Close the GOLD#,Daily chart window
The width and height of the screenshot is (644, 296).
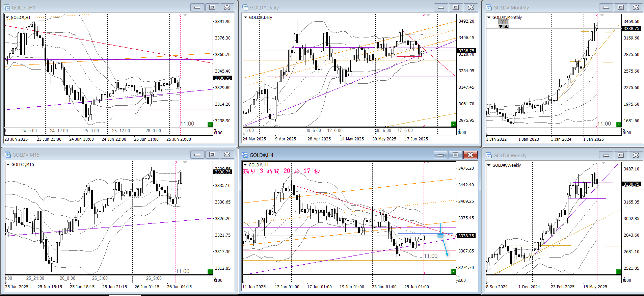(471, 7)
